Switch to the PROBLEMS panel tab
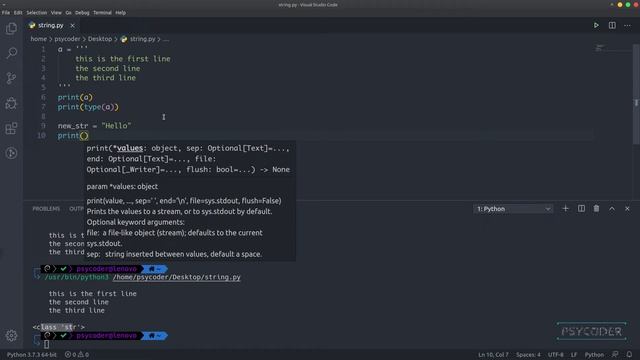Viewport: 640px width, 360px height. pos(46,209)
